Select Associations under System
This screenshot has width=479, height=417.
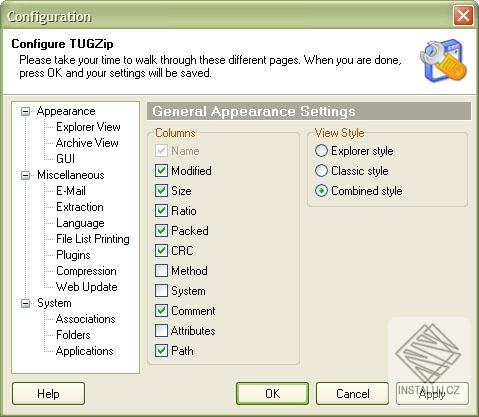[x=86, y=319]
